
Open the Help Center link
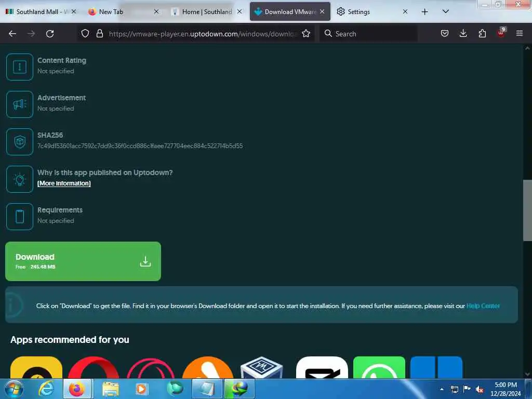[483, 305]
